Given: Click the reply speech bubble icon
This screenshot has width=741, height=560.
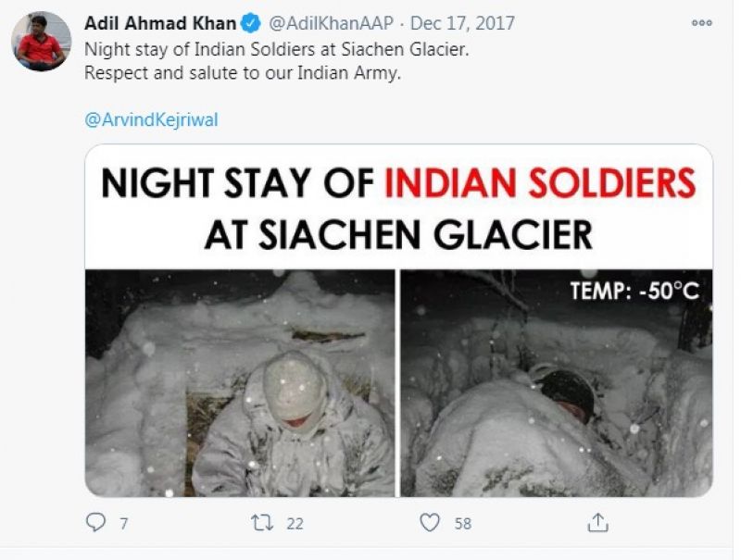Looking at the screenshot, I should (96, 523).
